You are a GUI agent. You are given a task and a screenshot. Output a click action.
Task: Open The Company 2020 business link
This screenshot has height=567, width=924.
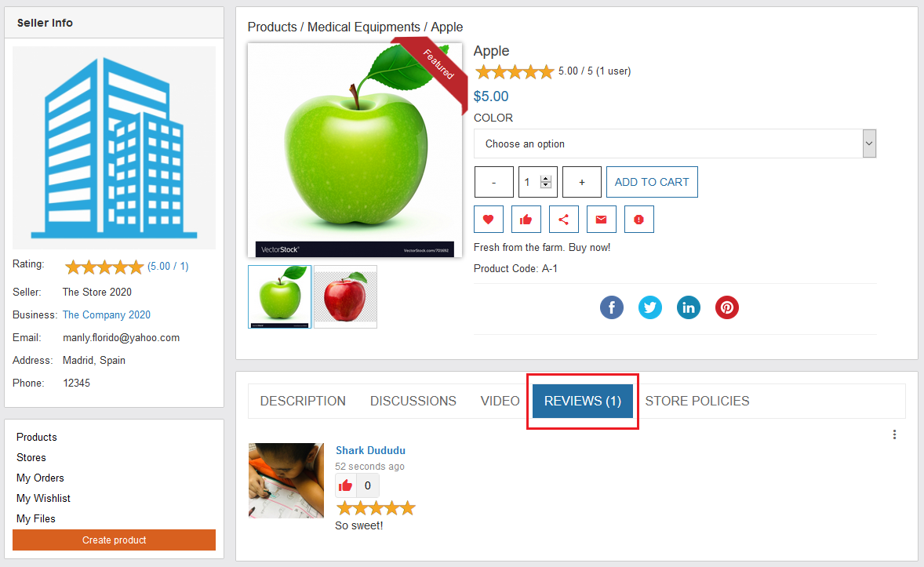(x=107, y=314)
